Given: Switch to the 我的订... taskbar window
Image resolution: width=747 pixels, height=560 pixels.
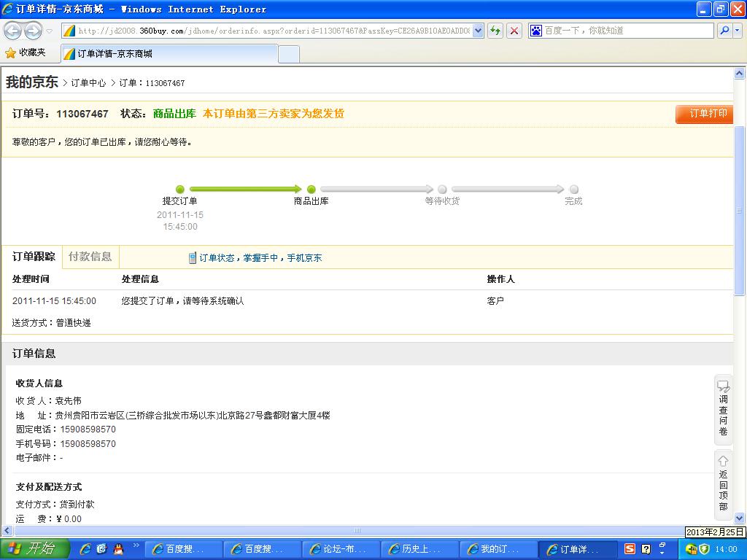Looking at the screenshot, I should 498,550.
